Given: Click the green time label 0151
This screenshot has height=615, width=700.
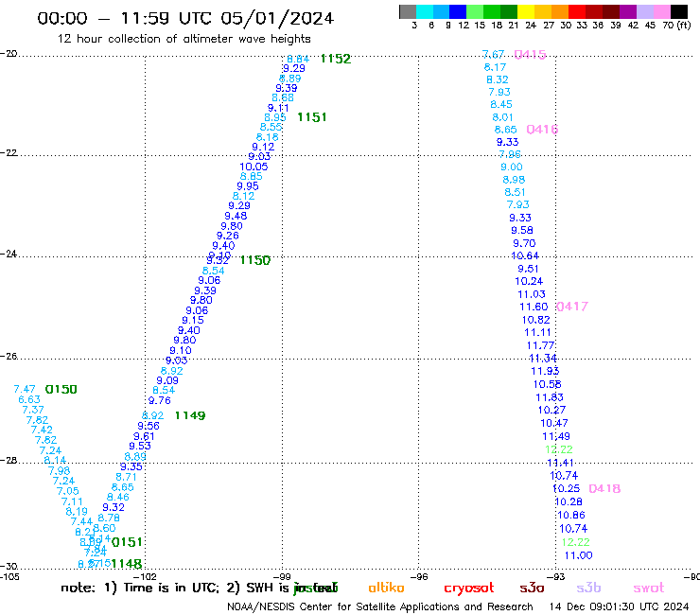Looking at the screenshot, I should click(127, 542).
